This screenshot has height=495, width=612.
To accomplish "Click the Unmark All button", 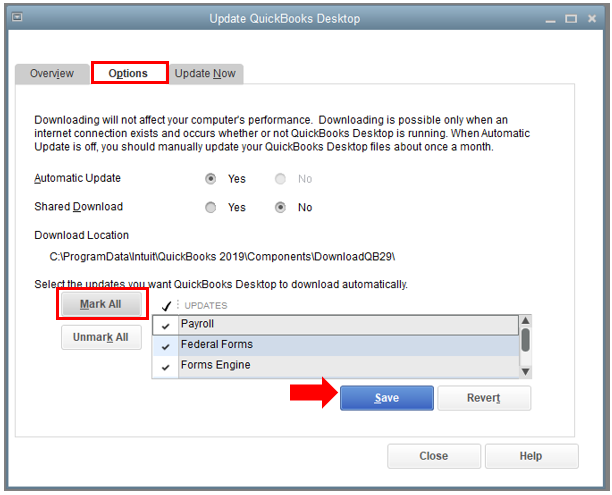I will [101, 337].
